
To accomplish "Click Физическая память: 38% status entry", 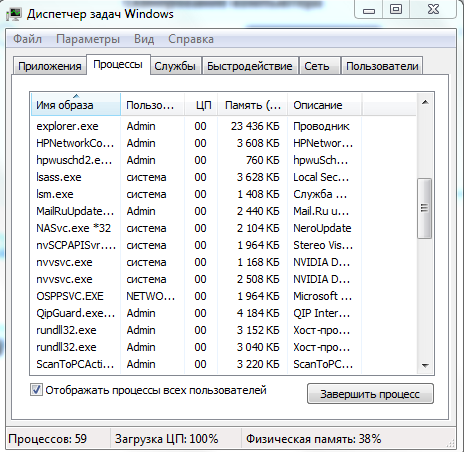I will pos(313,439).
